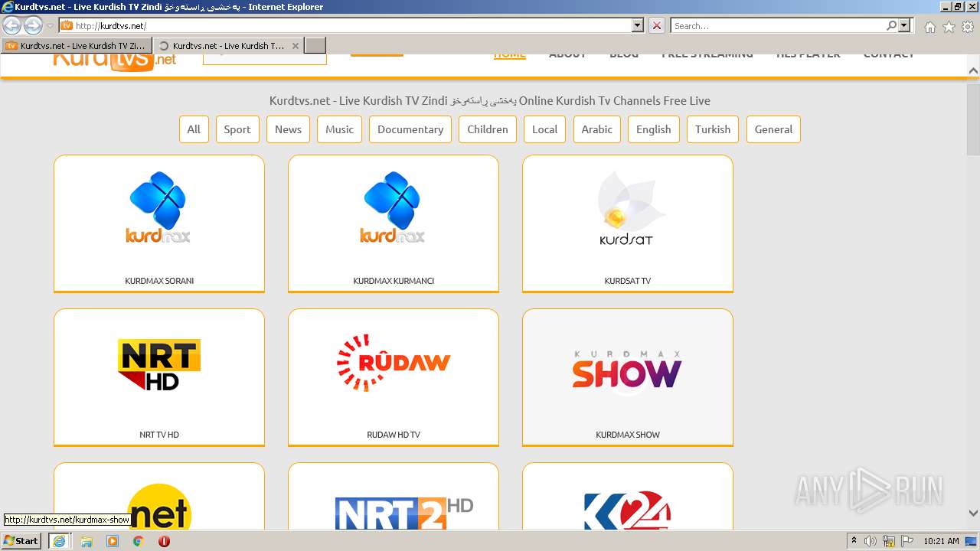Click search magnifier in IE search box
This screenshot has width=980, height=551.
[x=891, y=25]
